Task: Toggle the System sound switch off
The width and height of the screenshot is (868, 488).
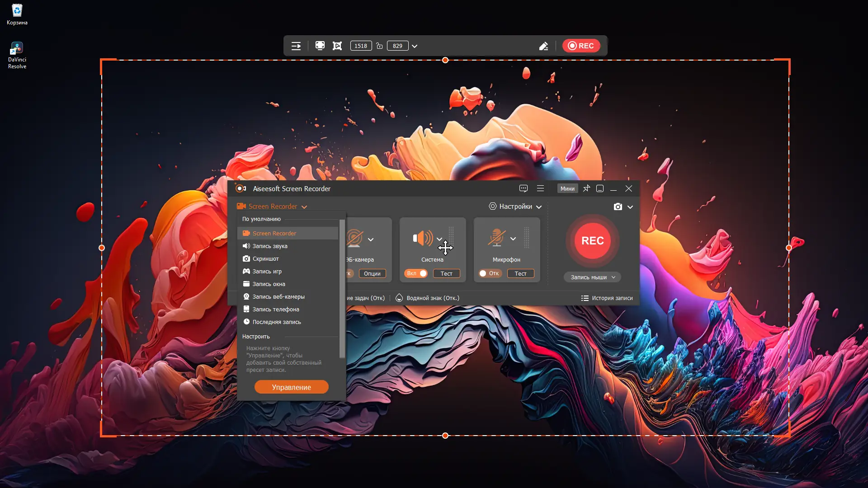Action: [416, 273]
